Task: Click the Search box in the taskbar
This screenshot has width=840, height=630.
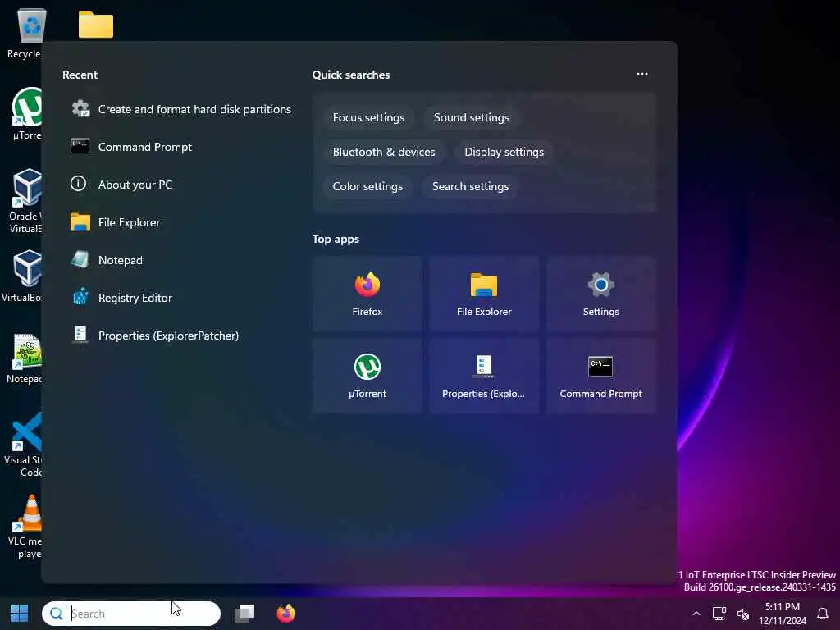Action: point(131,614)
